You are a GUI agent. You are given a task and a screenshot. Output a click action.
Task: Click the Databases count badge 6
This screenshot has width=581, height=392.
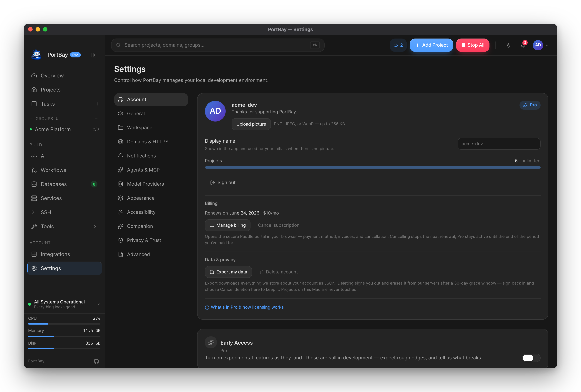94,184
